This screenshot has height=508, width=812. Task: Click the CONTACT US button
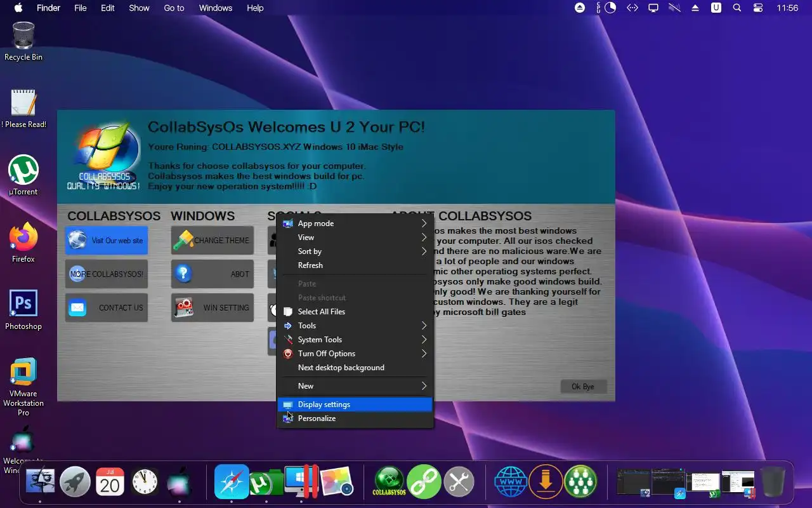[106, 308]
